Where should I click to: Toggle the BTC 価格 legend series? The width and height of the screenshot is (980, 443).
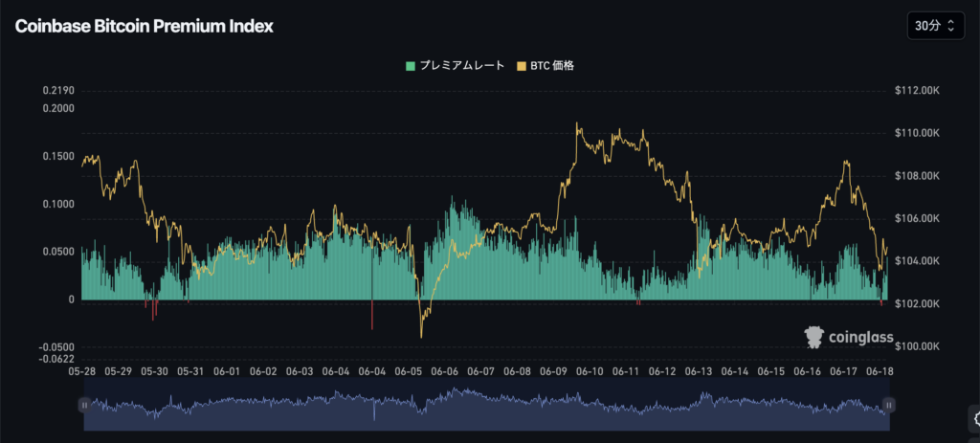pos(545,66)
